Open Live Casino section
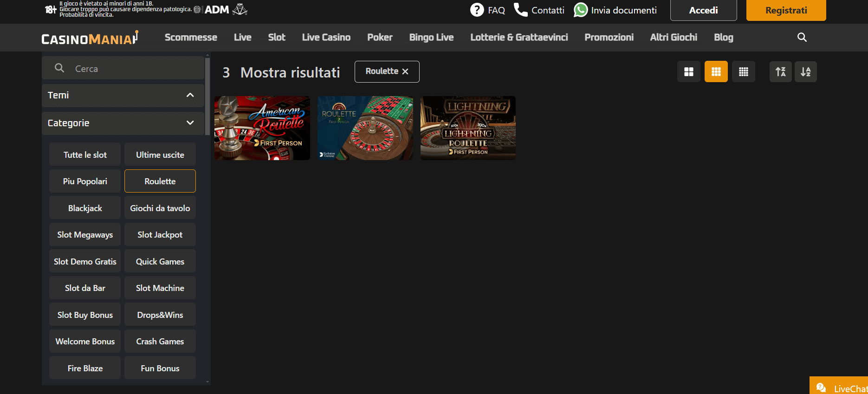This screenshot has width=868, height=394. pyautogui.click(x=326, y=37)
